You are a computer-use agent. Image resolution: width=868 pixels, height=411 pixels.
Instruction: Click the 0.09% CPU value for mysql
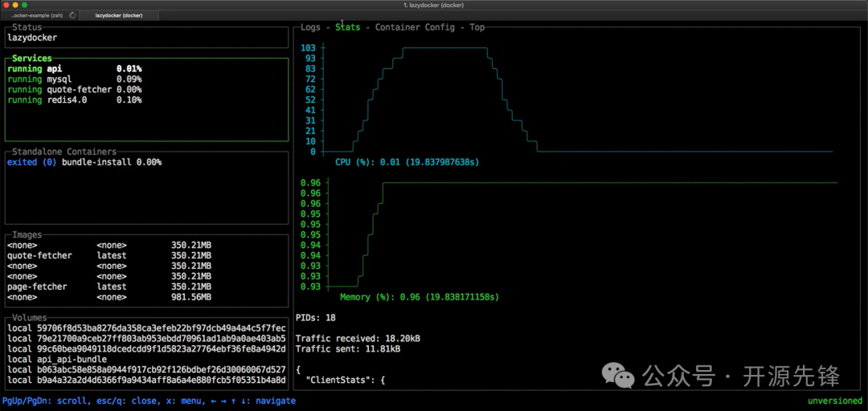[129, 79]
